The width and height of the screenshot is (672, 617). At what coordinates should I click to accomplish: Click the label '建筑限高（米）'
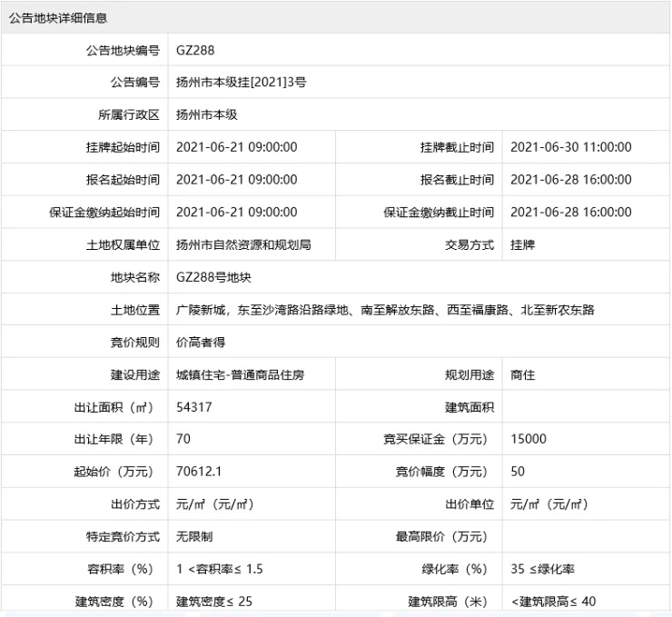point(450,602)
